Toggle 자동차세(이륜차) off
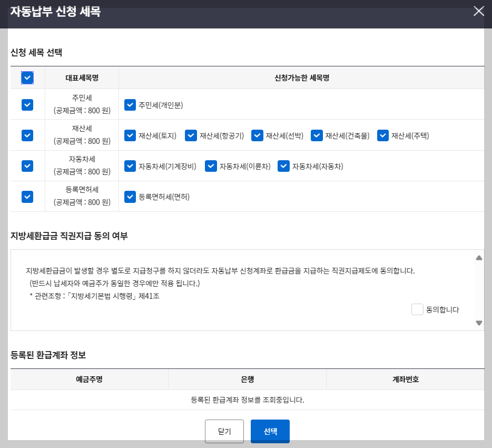Screen dimensions: 492x448 [211, 166]
